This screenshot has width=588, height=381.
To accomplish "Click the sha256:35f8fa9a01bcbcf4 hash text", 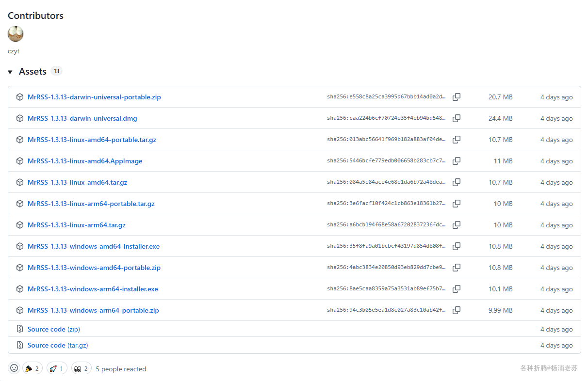I will point(386,246).
